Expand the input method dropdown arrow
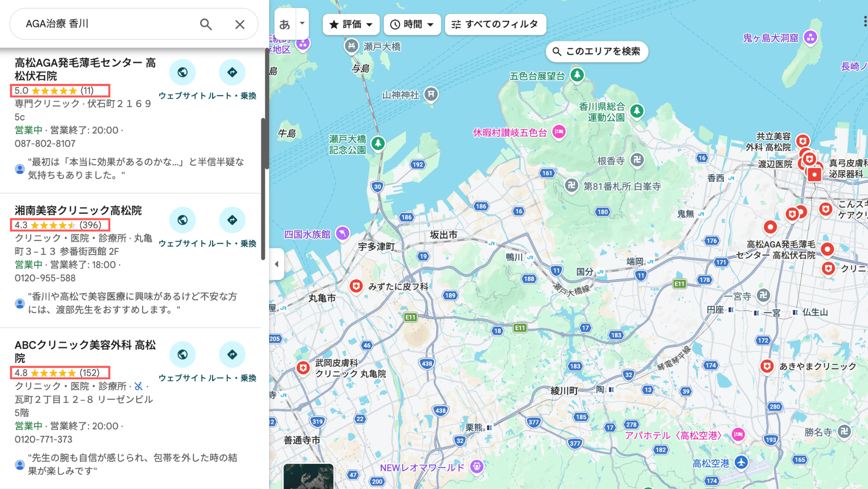 [x=302, y=23]
